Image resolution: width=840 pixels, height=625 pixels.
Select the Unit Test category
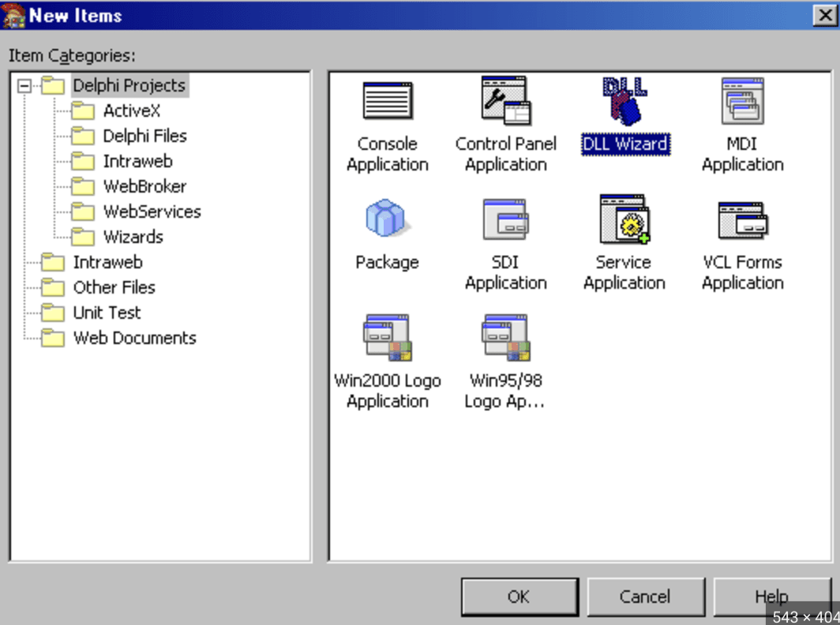point(107,312)
